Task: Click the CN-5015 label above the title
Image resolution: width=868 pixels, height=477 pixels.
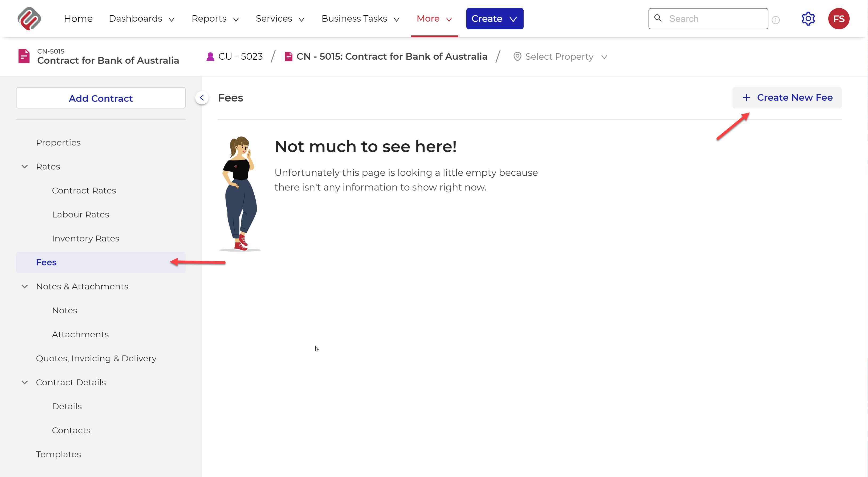Action: point(51,51)
